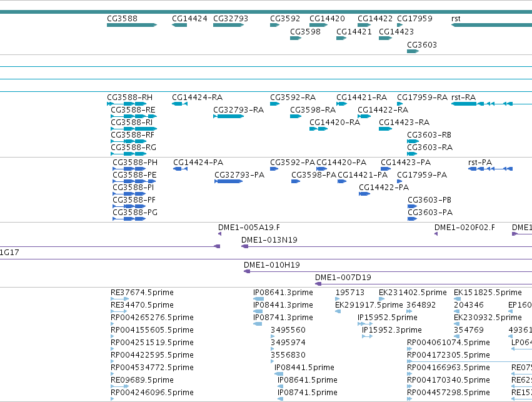Select transcript CG3588-RH

(x=129, y=98)
